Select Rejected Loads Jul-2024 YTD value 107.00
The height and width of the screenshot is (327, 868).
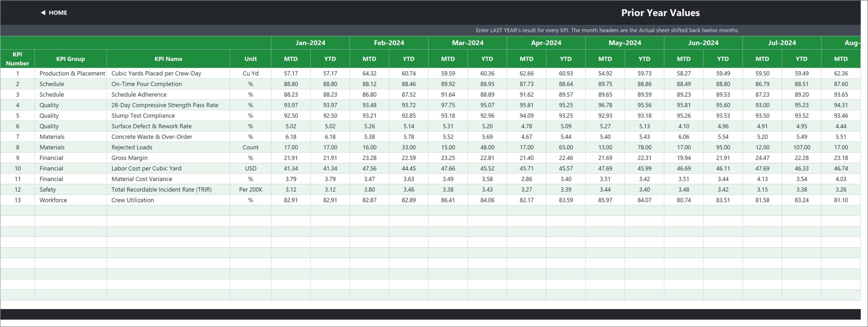click(802, 147)
